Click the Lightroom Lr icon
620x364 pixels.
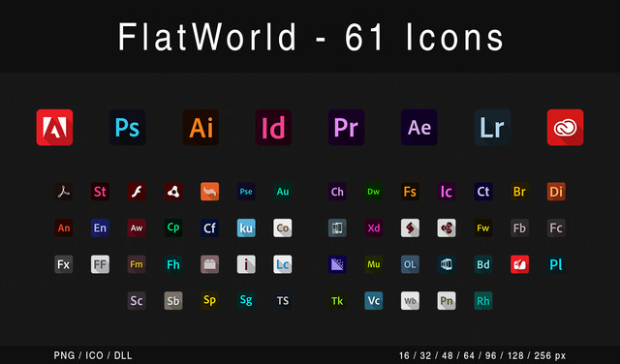click(x=492, y=127)
